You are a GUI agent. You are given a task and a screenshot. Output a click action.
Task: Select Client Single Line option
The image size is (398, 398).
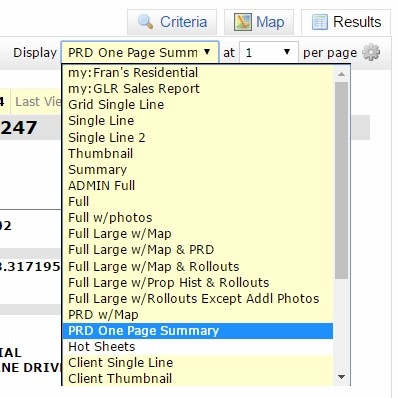(197, 362)
